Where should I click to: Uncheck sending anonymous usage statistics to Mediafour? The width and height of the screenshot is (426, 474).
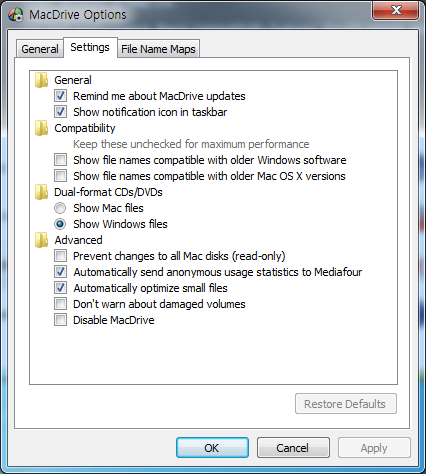(x=60, y=272)
